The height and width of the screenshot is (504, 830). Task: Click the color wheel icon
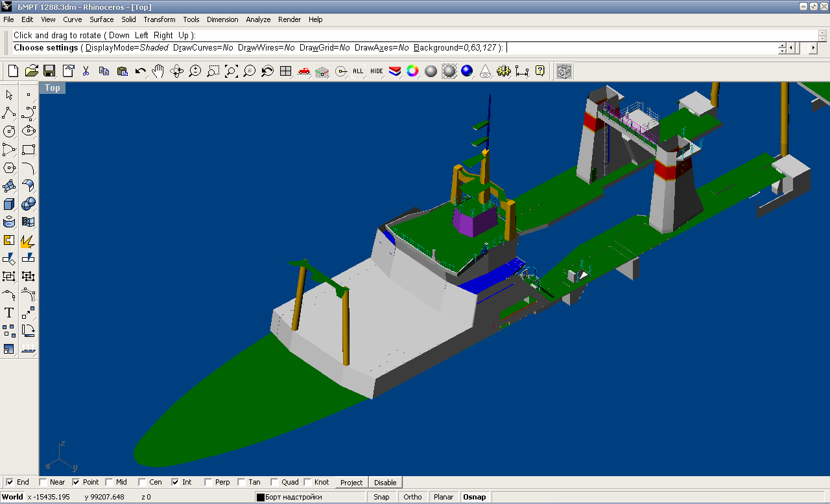[412, 71]
